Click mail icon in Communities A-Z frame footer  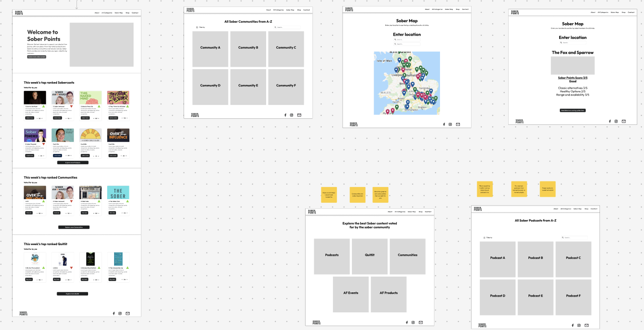click(x=299, y=115)
